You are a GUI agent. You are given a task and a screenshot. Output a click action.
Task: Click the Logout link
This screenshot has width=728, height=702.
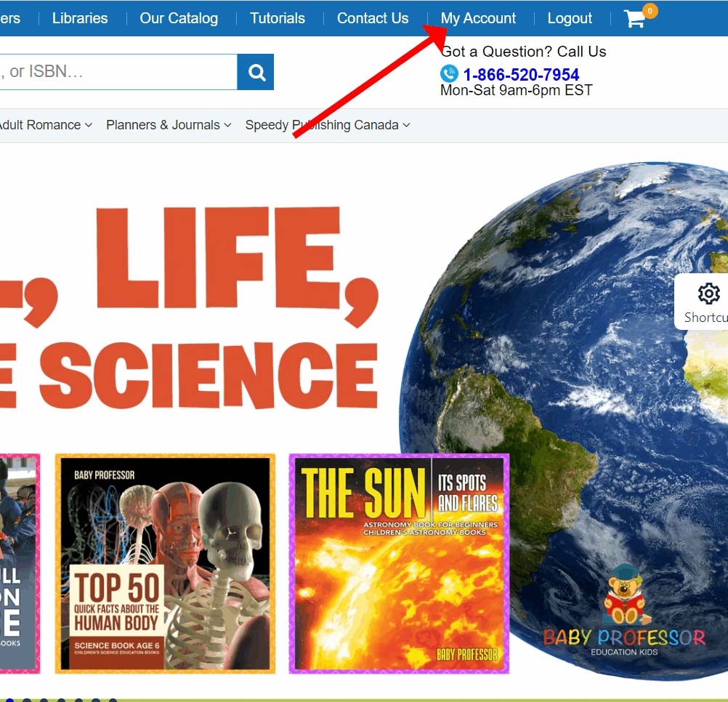570,18
